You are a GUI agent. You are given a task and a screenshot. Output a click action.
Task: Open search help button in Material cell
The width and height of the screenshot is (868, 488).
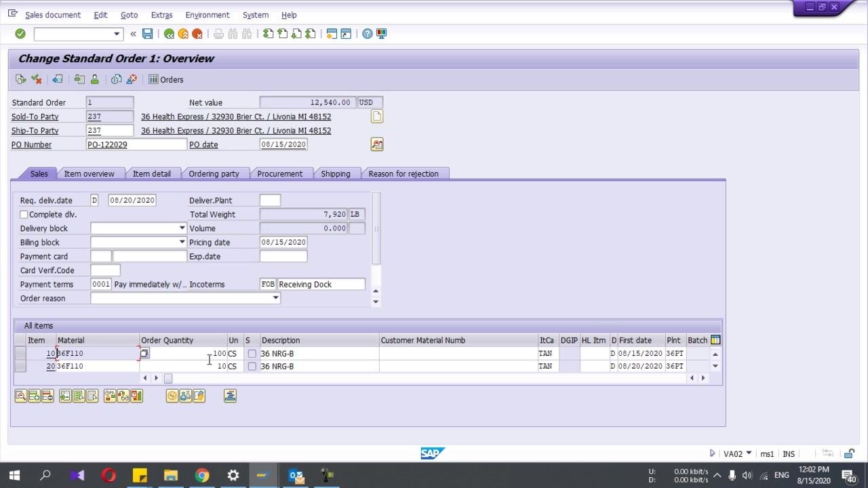(x=144, y=353)
